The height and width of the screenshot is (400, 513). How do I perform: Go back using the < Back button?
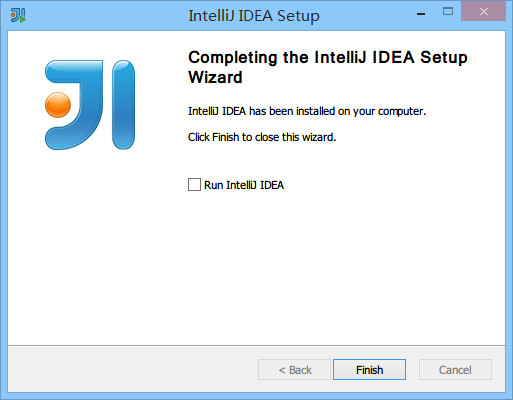click(294, 369)
